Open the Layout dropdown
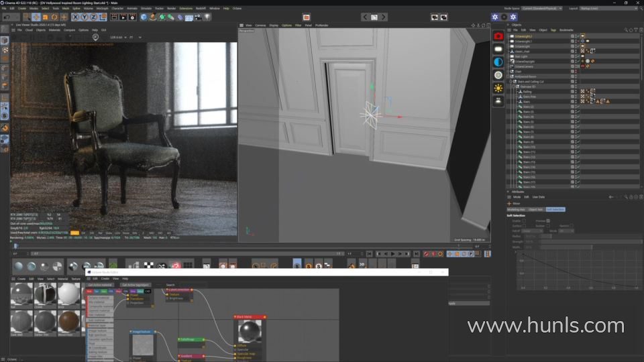Image resolution: width=644 pixels, height=362 pixels. coord(608,8)
